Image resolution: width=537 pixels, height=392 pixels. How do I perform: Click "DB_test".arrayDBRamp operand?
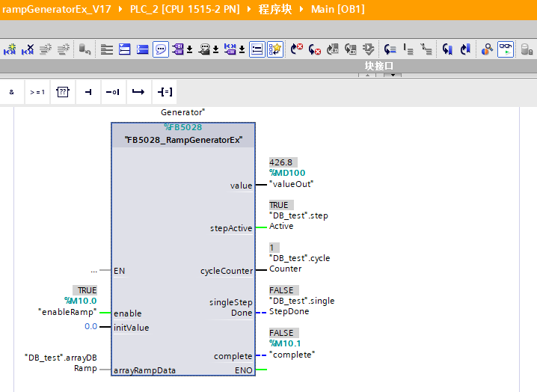click(x=61, y=363)
